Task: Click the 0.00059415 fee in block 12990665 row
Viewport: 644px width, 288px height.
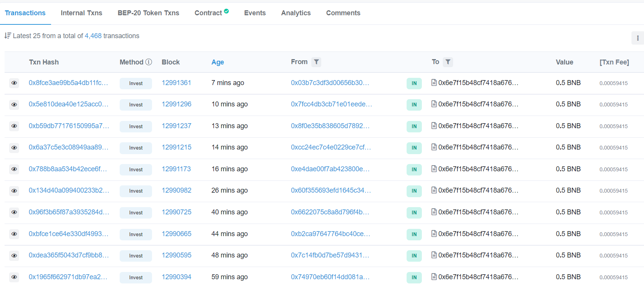Action: coord(614,234)
